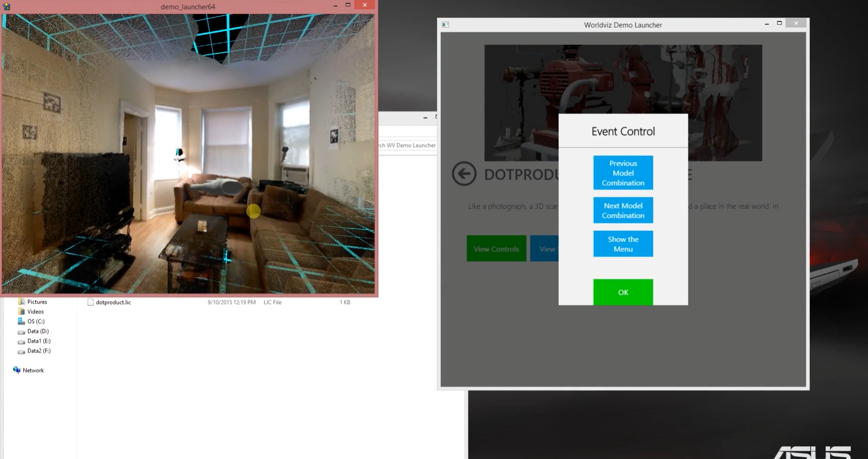The height and width of the screenshot is (459, 868).
Task: Click the LIC File type cell
Action: pyautogui.click(x=272, y=302)
